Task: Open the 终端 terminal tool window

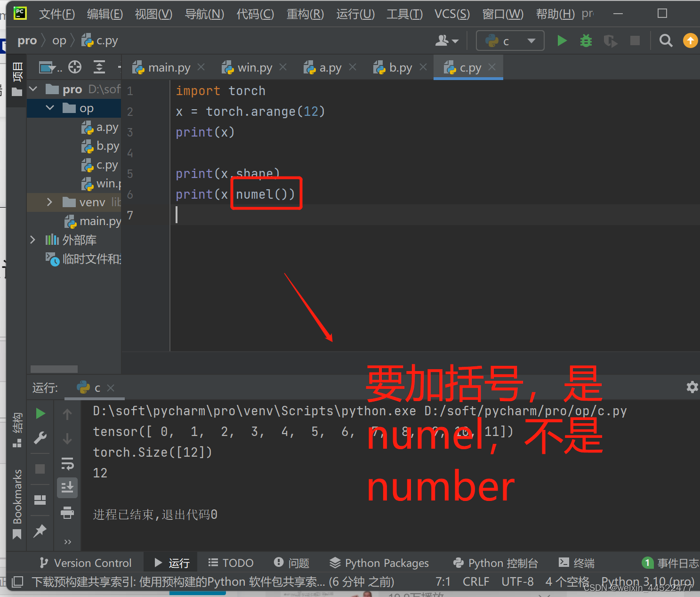Action: tap(575, 563)
